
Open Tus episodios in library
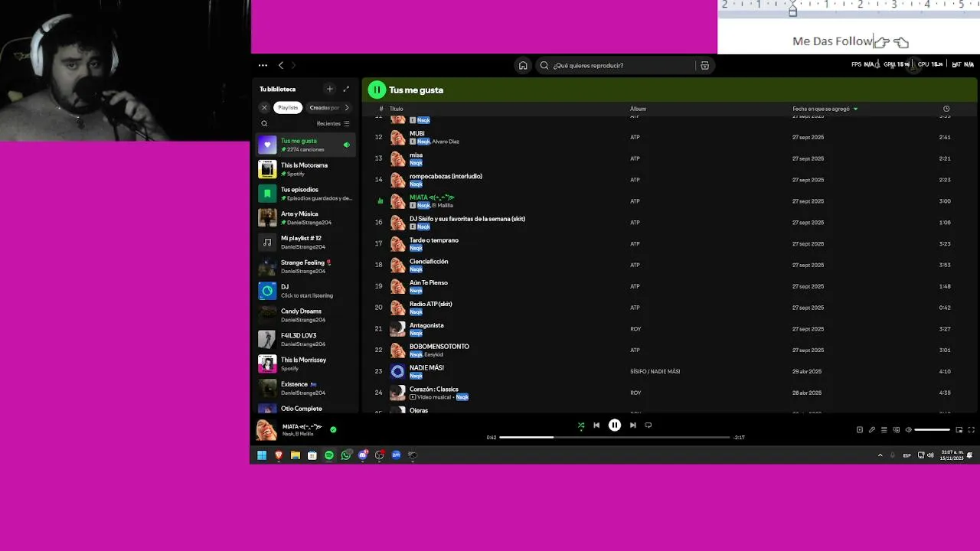[x=305, y=194]
